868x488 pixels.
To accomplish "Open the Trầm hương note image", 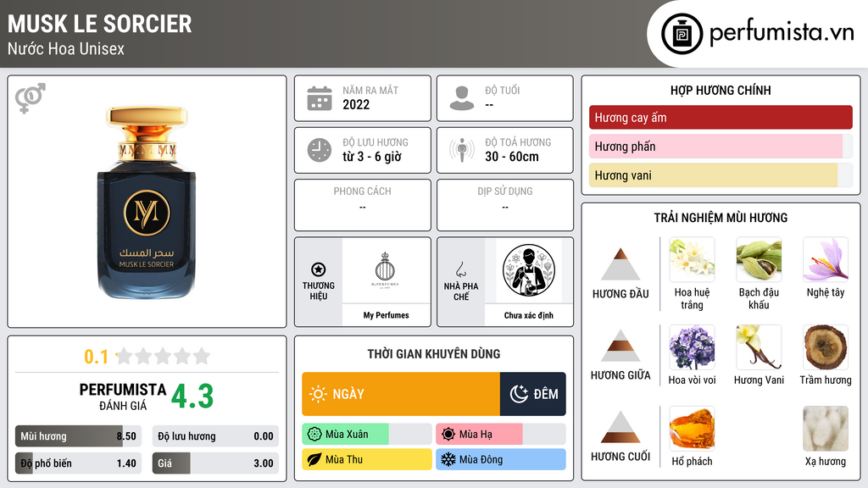I will coord(826,347).
